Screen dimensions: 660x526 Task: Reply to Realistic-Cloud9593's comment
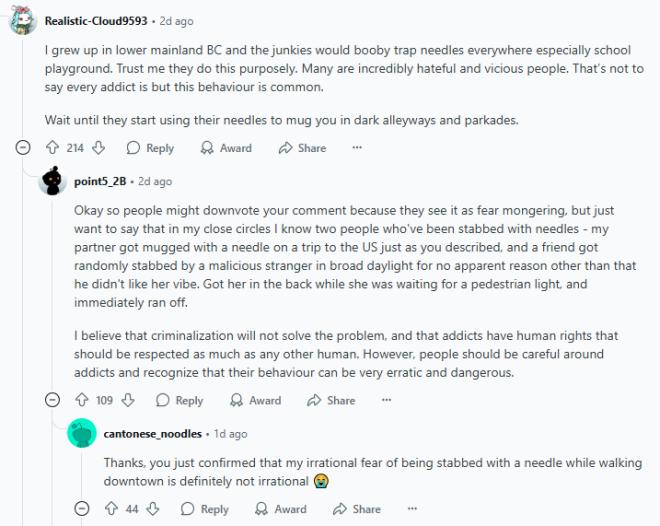coord(150,148)
